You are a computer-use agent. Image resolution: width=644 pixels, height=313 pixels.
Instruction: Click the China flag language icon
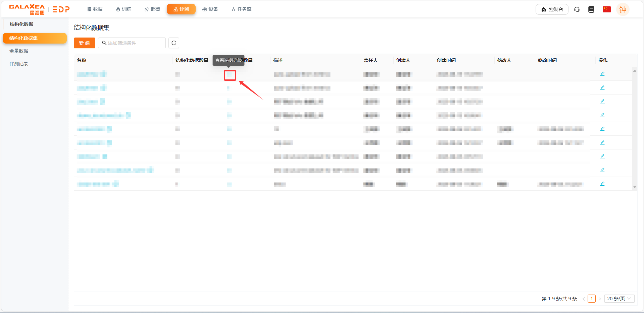(606, 9)
